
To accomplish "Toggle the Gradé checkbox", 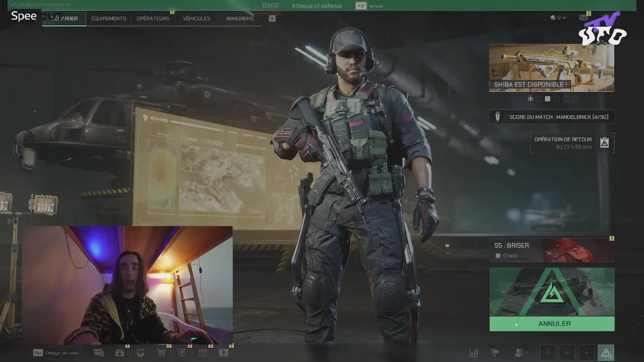I will click(498, 255).
